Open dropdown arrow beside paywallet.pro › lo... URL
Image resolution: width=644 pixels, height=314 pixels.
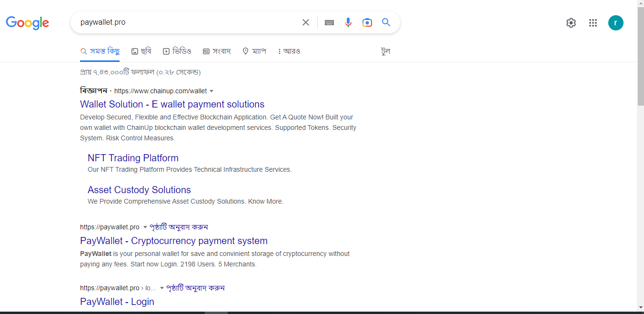click(x=162, y=288)
